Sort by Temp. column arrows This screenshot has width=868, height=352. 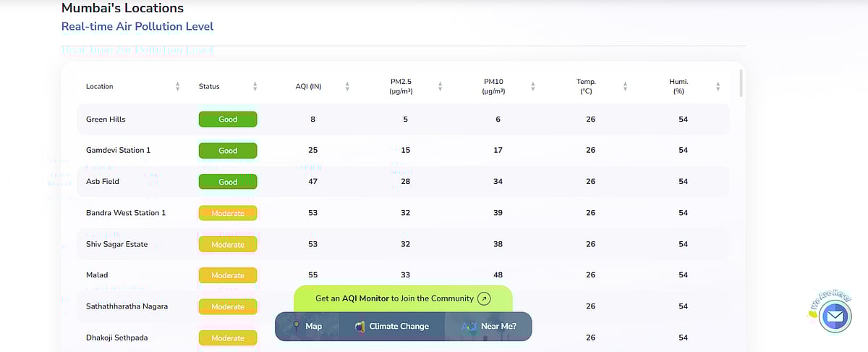click(x=625, y=86)
